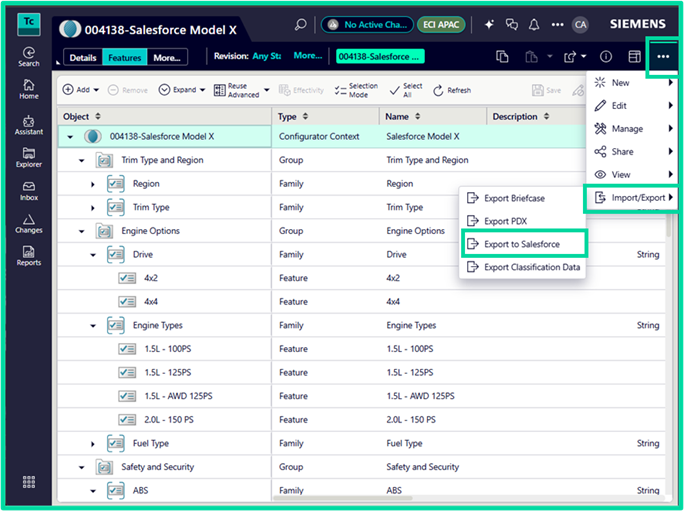
Task: Open the More... tab
Action: pos(167,57)
